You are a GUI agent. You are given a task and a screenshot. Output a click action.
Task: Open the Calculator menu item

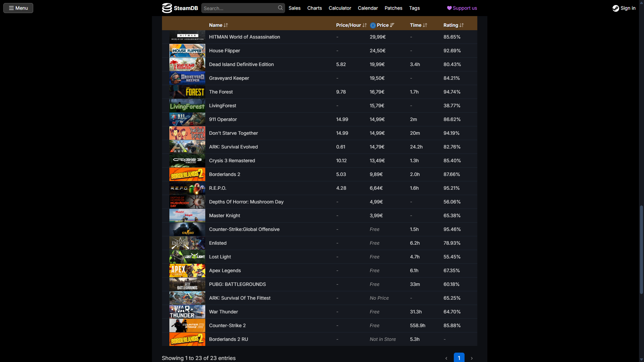click(340, 8)
